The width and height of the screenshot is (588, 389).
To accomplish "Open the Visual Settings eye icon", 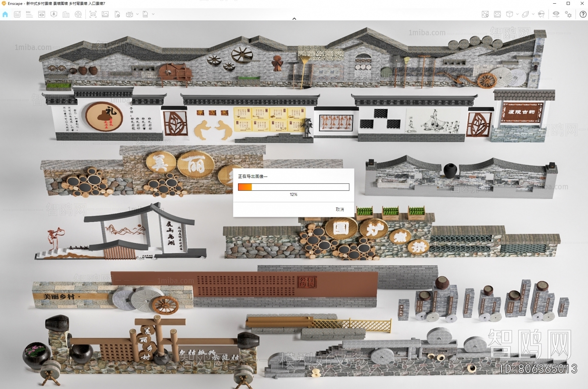I will 556,15.
